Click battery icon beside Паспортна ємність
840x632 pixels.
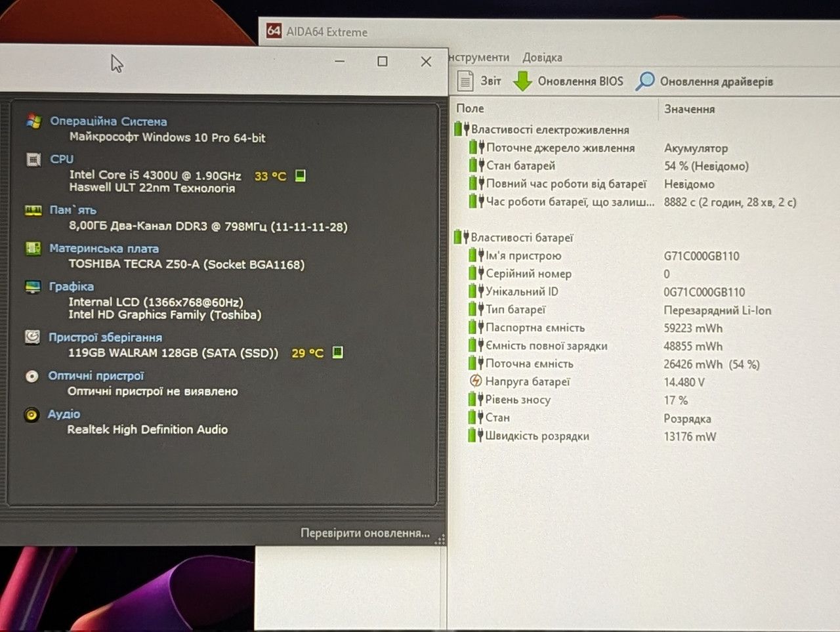tap(476, 327)
